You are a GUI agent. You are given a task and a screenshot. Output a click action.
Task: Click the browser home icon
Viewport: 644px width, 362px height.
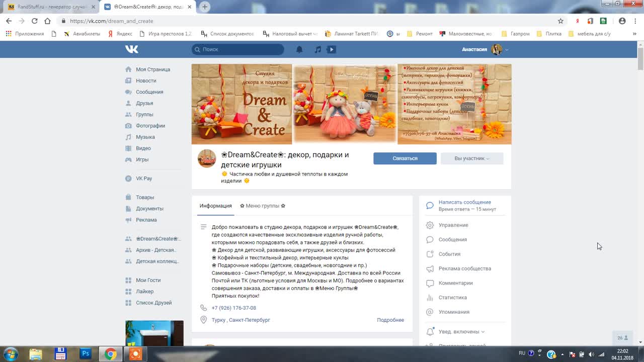47,21
